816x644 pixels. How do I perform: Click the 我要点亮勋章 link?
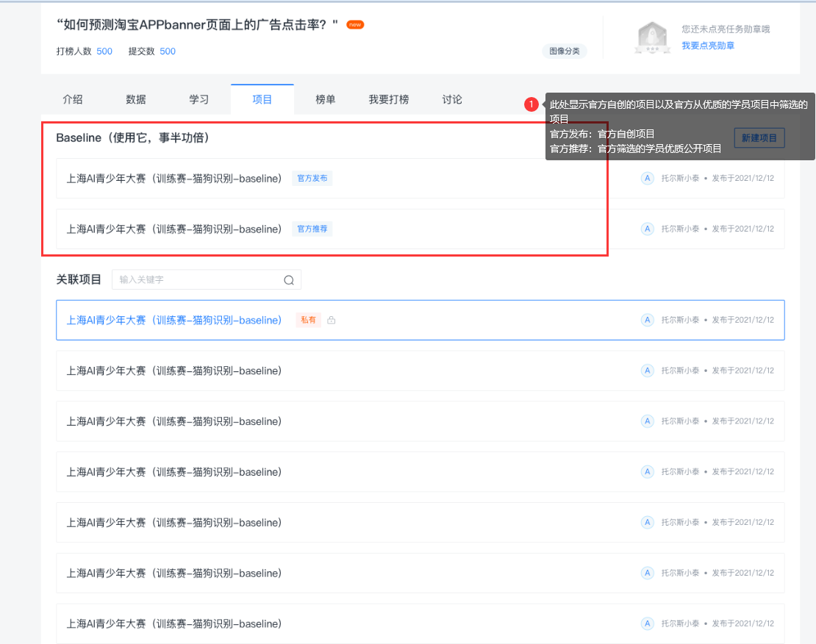click(x=708, y=46)
